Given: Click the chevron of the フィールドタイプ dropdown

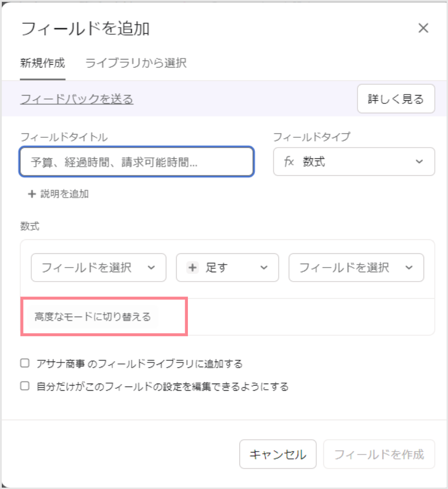Looking at the screenshot, I should [x=419, y=162].
